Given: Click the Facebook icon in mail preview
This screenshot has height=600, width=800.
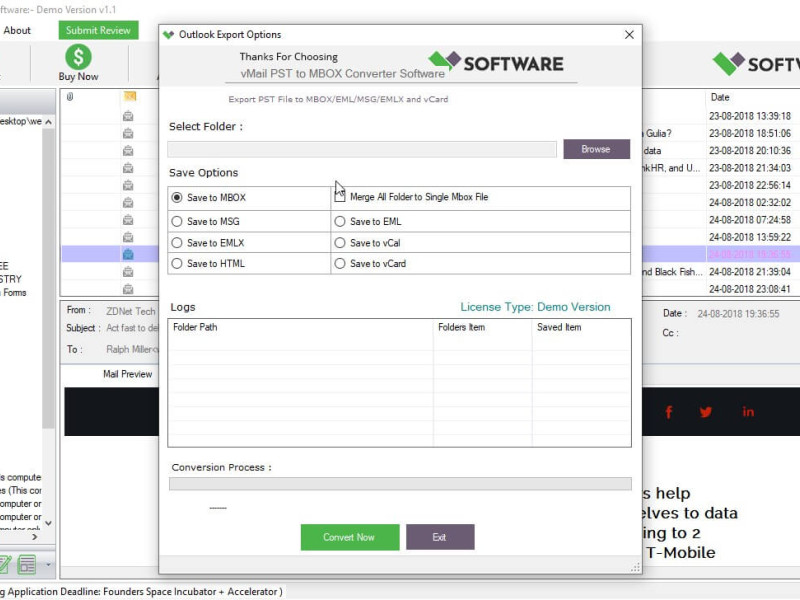Looking at the screenshot, I should coord(668,412).
